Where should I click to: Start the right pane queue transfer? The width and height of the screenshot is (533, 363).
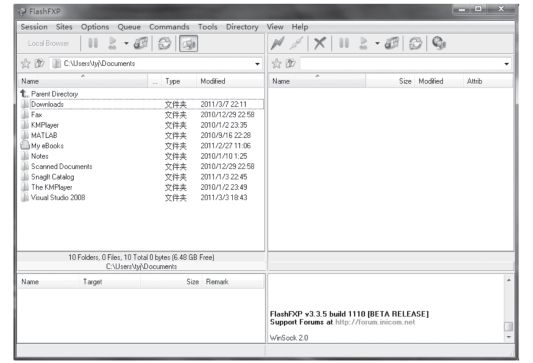363,43
